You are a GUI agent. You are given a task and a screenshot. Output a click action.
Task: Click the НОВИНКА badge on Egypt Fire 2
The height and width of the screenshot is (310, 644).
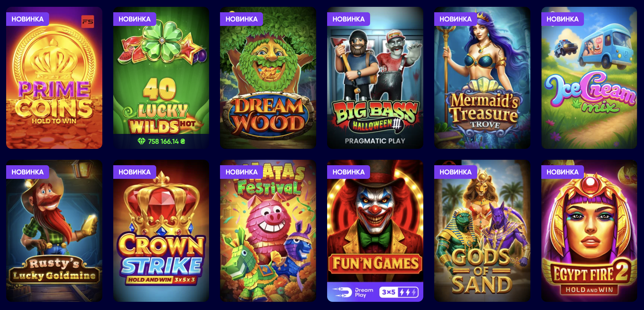(562, 172)
